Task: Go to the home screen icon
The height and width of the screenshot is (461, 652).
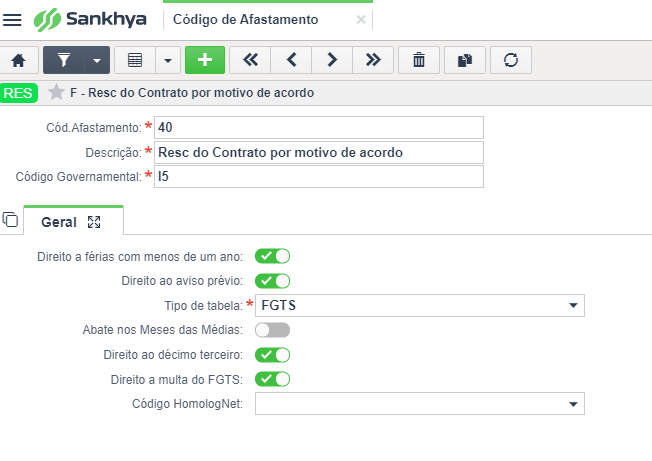Action: tap(18, 60)
